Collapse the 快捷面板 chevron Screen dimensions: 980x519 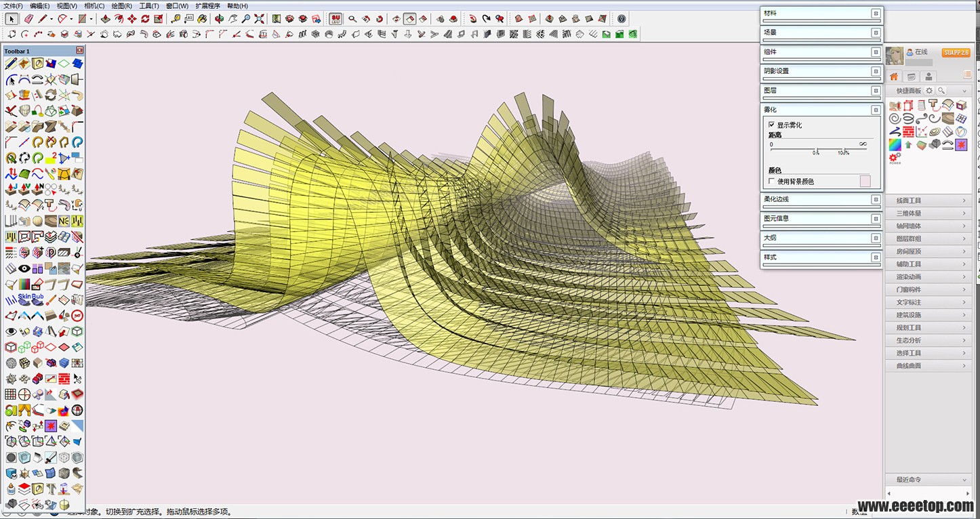coord(964,91)
